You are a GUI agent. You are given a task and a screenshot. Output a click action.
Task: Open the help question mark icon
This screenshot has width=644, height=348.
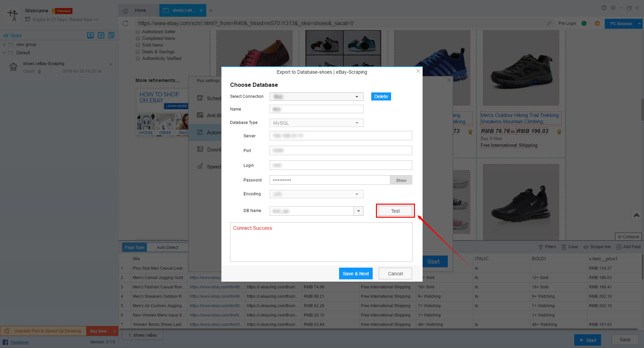coord(604,8)
